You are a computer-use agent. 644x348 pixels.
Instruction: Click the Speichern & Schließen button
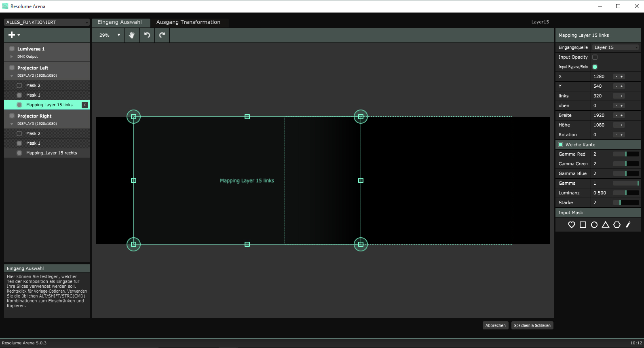pyautogui.click(x=532, y=325)
